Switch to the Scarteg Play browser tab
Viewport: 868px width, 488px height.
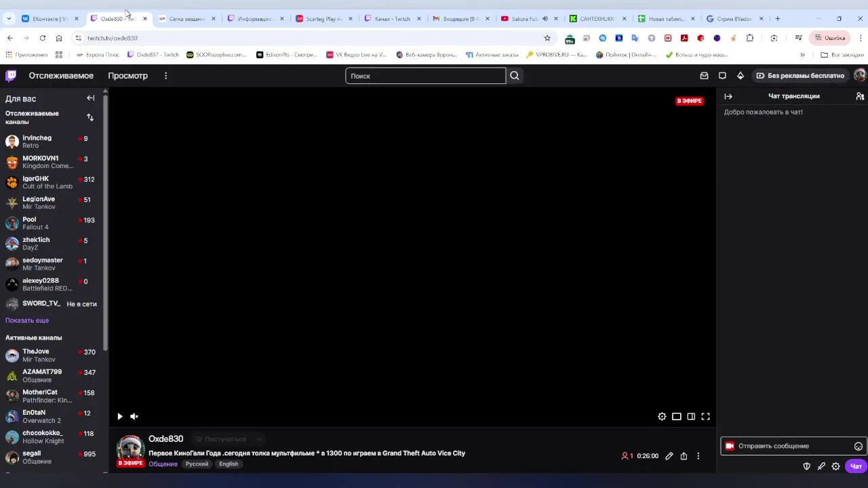pos(324,18)
